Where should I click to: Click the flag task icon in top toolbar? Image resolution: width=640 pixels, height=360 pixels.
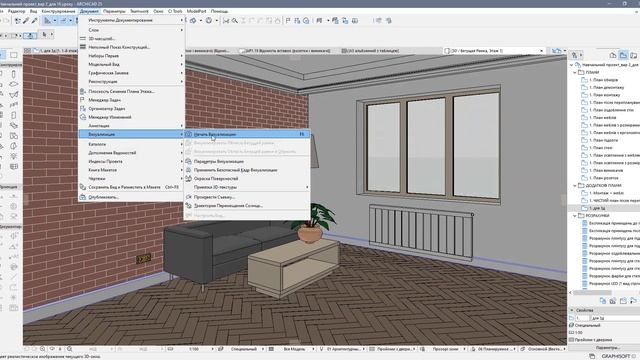pos(288,20)
